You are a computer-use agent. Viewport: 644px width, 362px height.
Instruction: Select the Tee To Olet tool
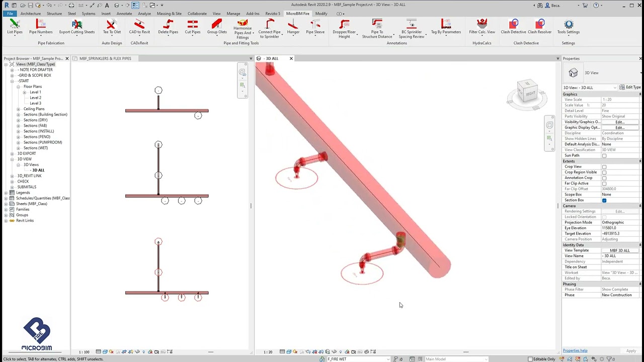[111, 28]
